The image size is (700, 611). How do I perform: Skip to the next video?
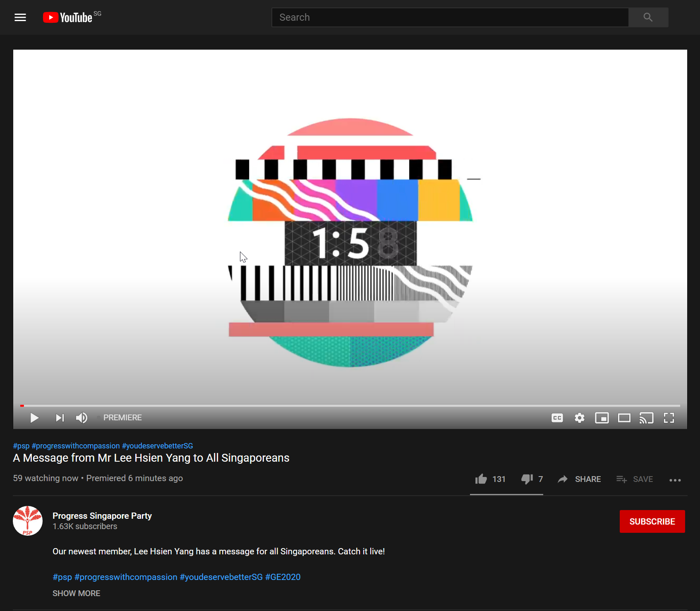[60, 418]
